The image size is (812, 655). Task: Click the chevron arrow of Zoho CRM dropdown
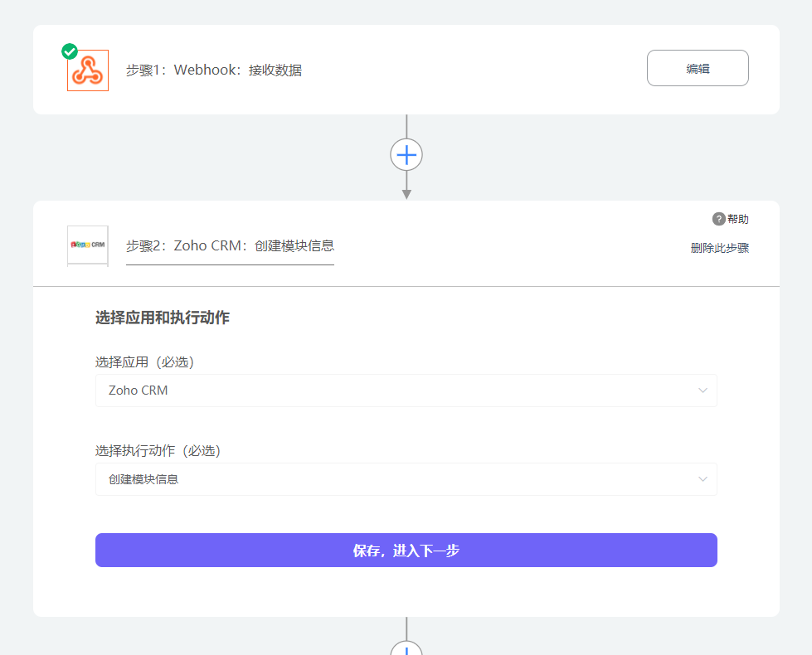point(703,391)
